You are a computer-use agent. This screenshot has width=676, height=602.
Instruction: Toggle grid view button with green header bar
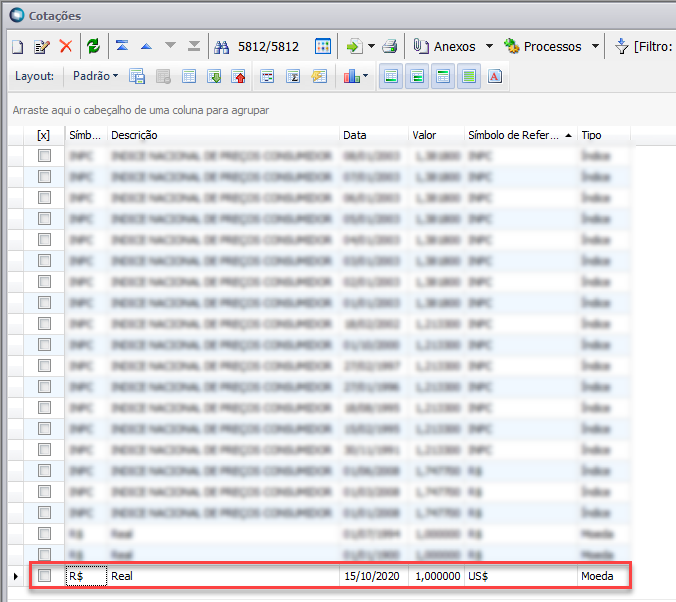tap(443, 76)
